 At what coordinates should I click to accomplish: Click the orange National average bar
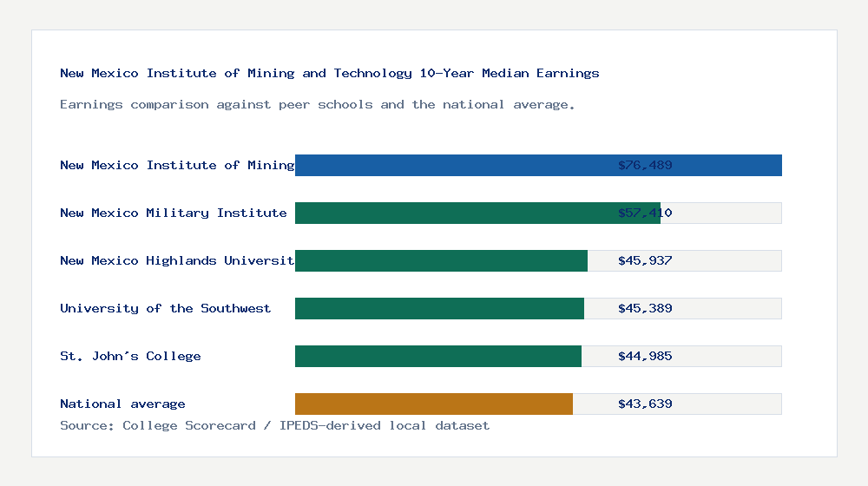(x=434, y=404)
